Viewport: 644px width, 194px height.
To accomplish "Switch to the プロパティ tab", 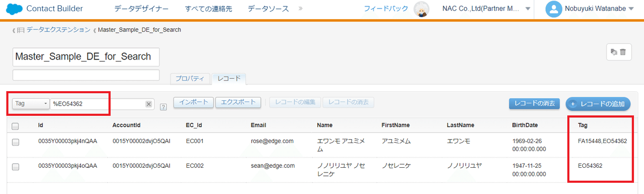I will (191, 79).
